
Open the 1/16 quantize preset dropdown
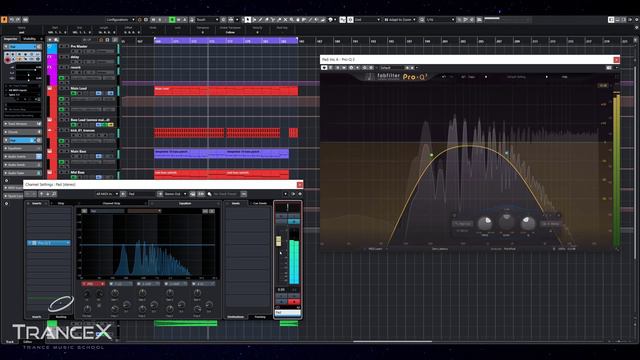[x=440, y=20]
